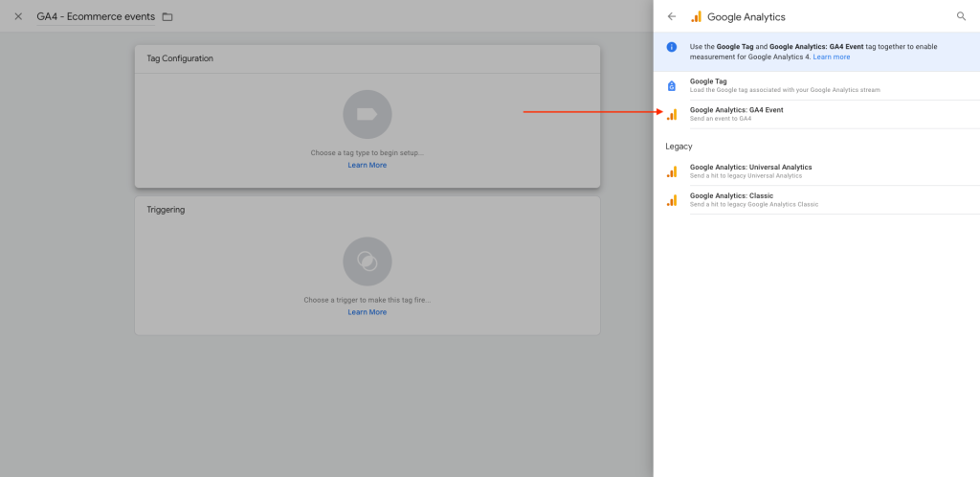Click the folder icon beside the tag name
This screenshot has width=980, height=477.
(167, 17)
